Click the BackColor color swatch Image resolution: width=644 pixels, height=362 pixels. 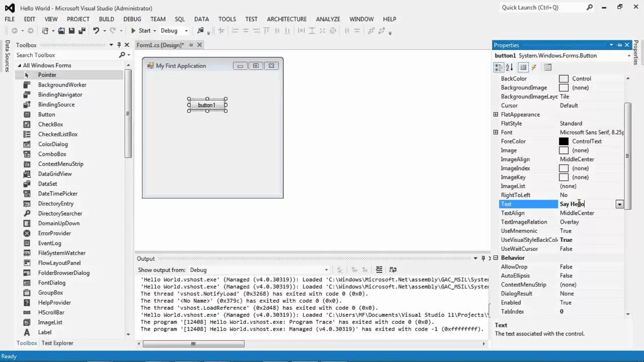[563, 79]
